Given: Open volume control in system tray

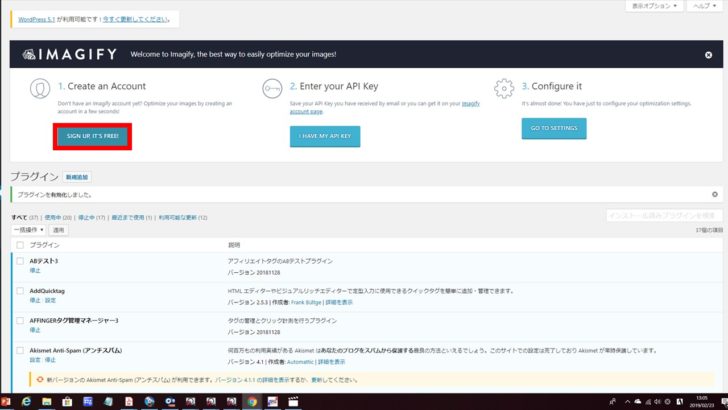Looking at the screenshot, I should [x=657, y=402].
